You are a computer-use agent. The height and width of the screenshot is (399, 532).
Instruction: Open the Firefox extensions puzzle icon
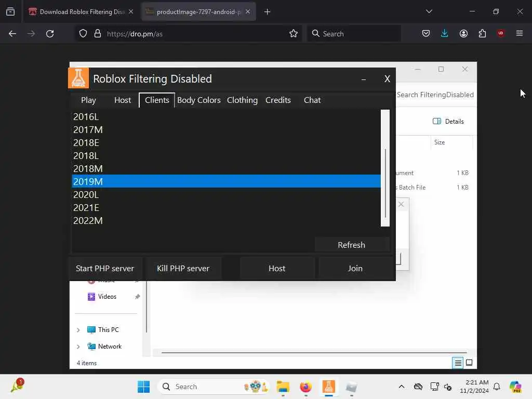click(x=482, y=33)
